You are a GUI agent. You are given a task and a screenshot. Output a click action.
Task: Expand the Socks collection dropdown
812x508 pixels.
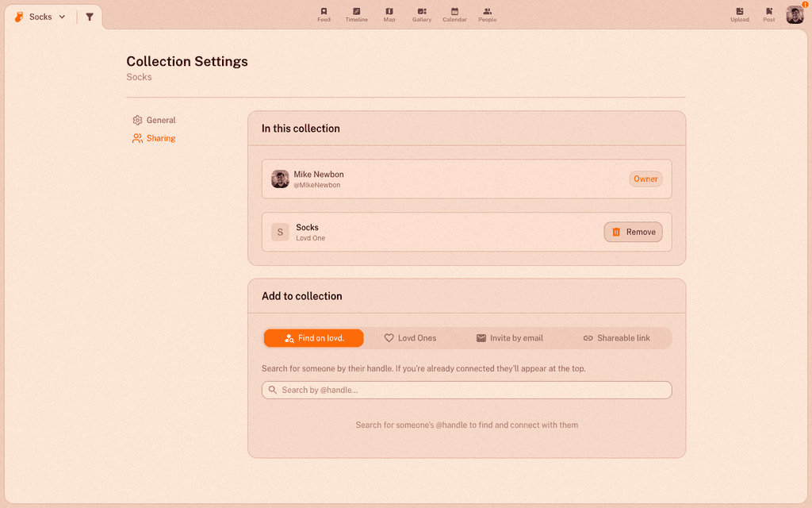click(x=62, y=17)
